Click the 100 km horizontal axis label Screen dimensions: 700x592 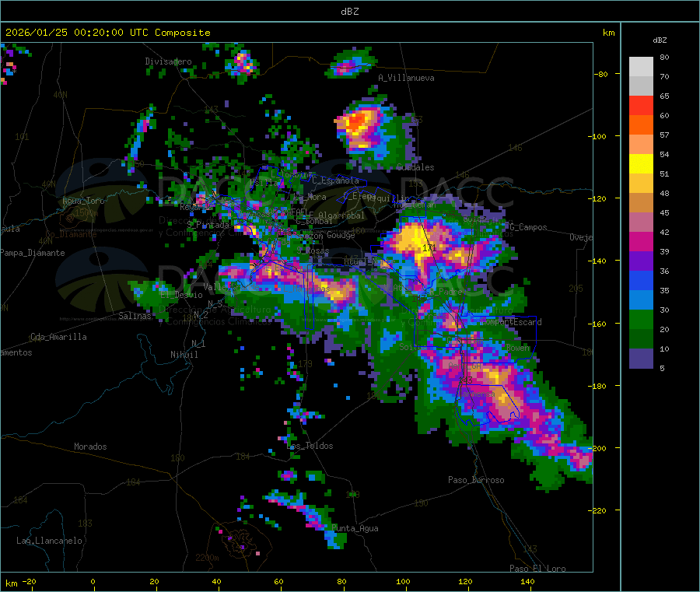point(403,581)
